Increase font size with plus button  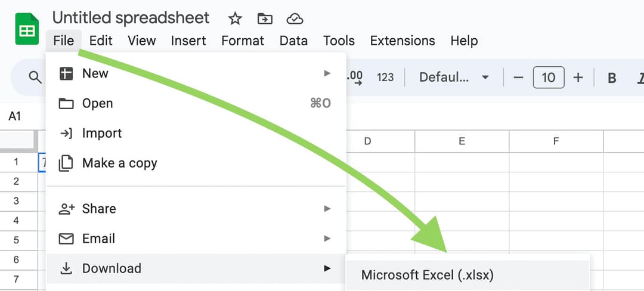pos(578,77)
